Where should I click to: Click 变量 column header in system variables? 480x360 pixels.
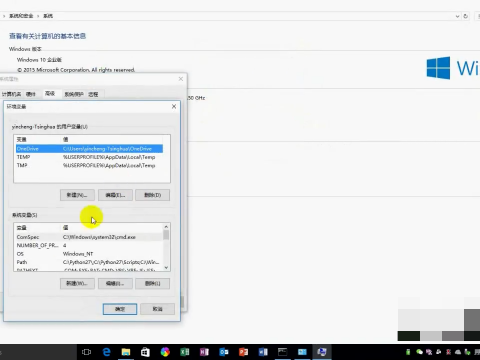coord(37,228)
